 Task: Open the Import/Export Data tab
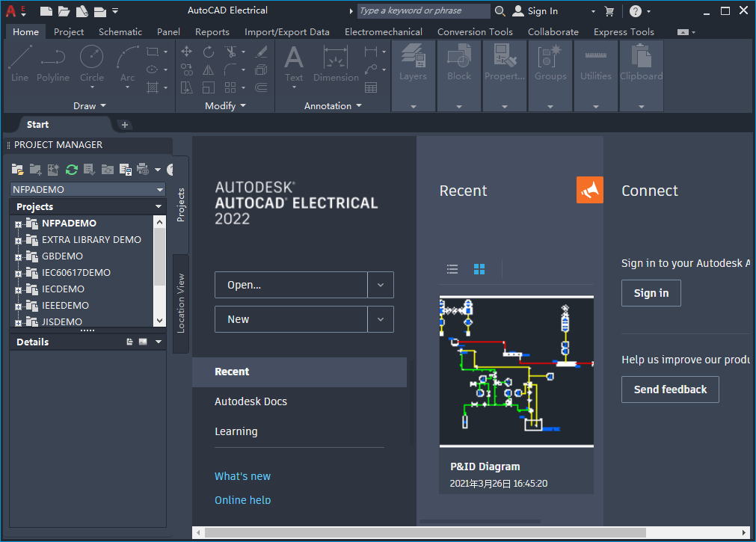(x=287, y=32)
